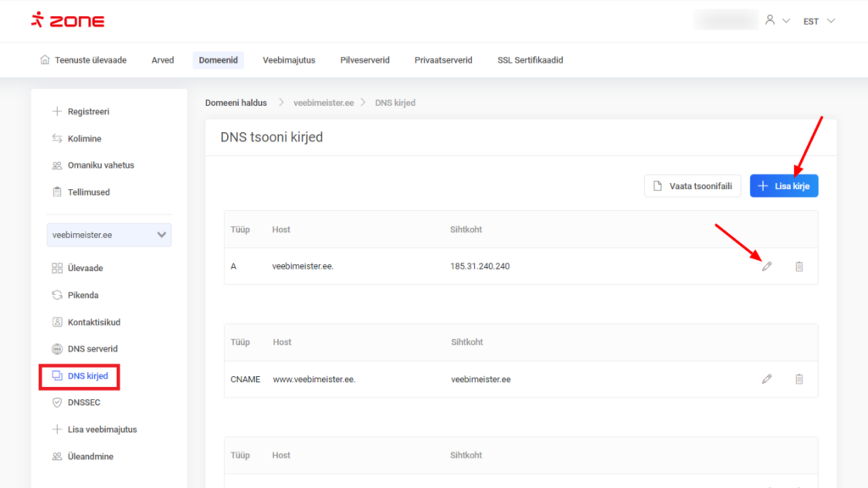Click the people icon beside Omaniku vahetus
868x488 pixels.
(57, 165)
